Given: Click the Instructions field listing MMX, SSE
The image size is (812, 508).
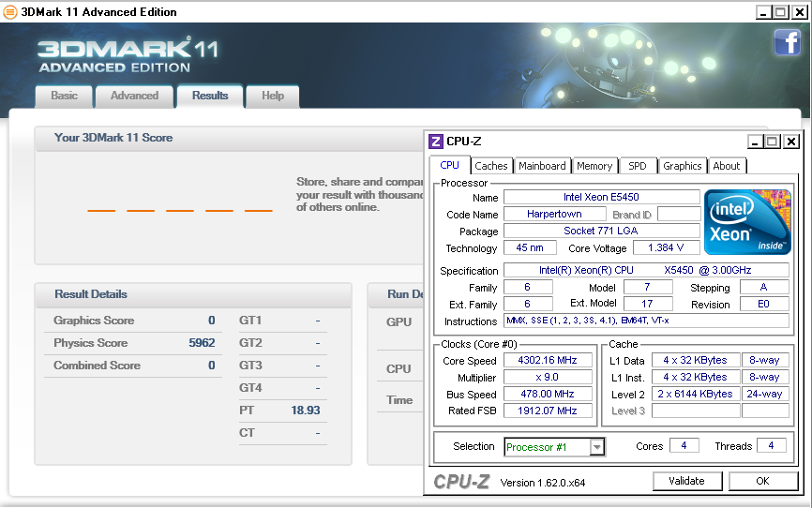Looking at the screenshot, I should (646, 321).
